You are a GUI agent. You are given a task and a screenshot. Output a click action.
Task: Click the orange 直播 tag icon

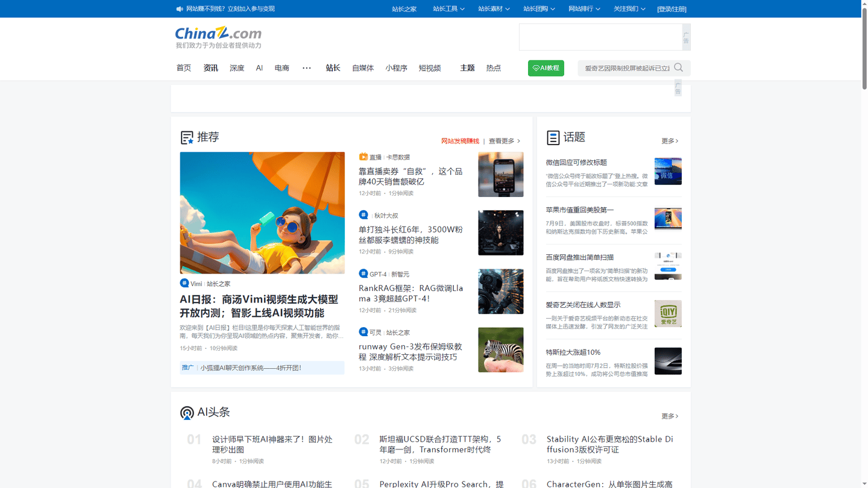(363, 157)
